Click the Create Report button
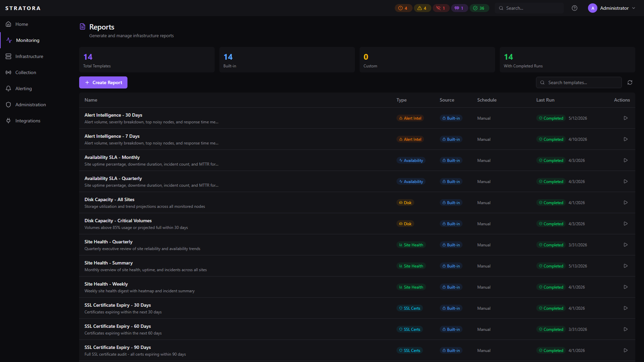Viewport: 644px width, 362px height. 103,82
